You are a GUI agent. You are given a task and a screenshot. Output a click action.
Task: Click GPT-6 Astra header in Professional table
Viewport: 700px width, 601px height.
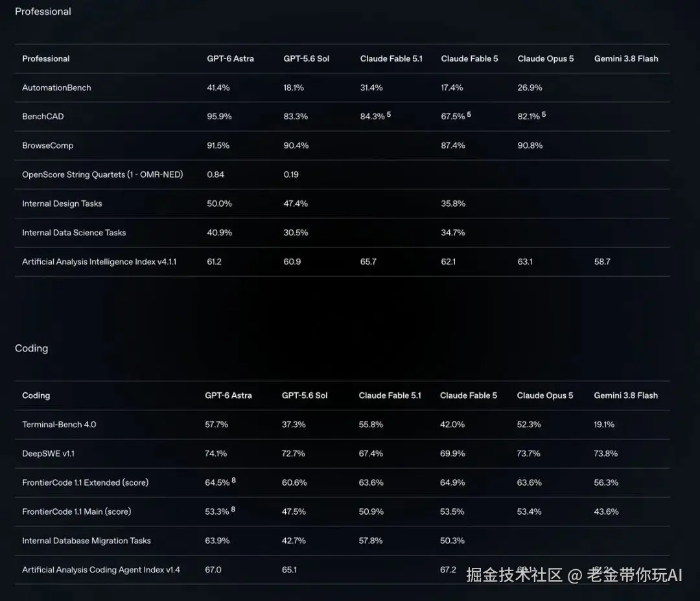tap(230, 58)
